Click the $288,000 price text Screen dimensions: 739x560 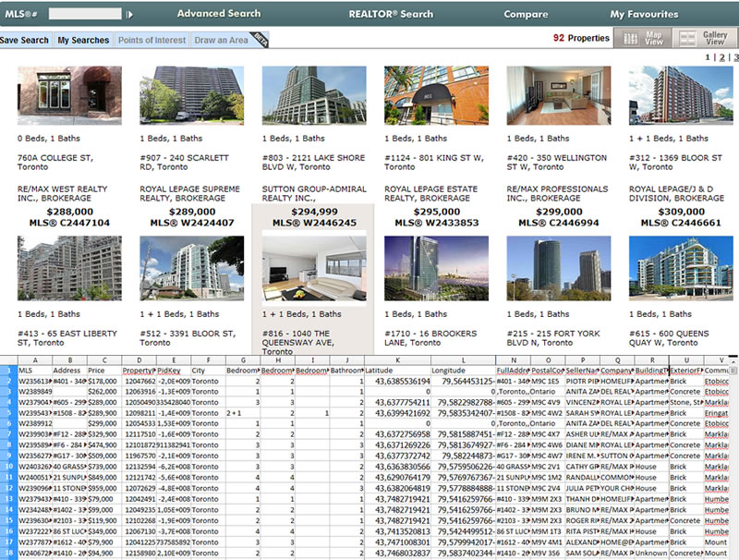tap(70, 212)
